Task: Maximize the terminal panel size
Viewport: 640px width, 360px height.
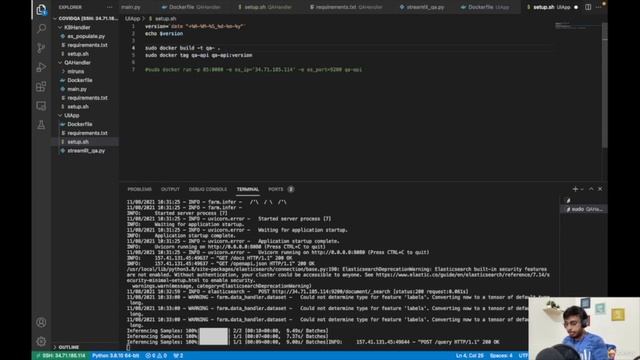Action: click(591, 189)
